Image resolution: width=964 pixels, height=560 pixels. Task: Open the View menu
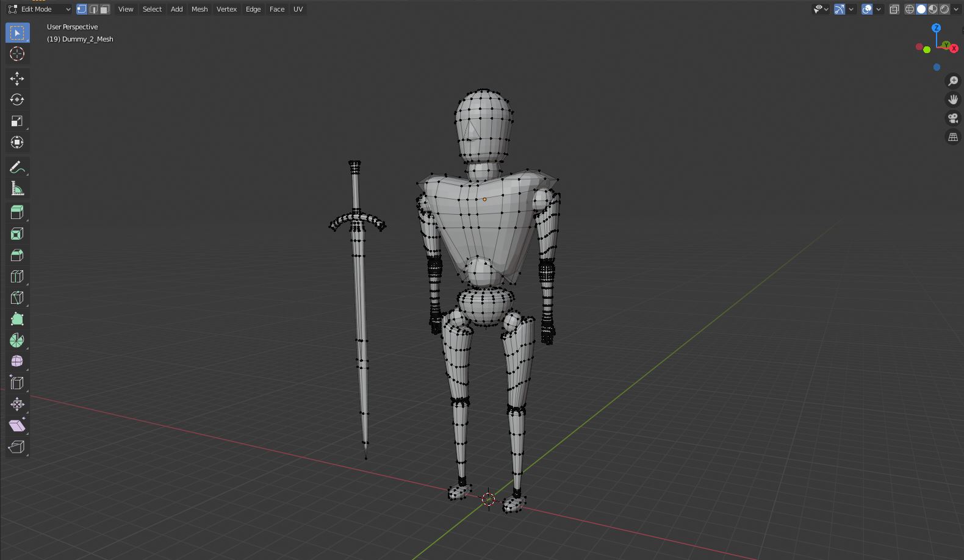[126, 9]
